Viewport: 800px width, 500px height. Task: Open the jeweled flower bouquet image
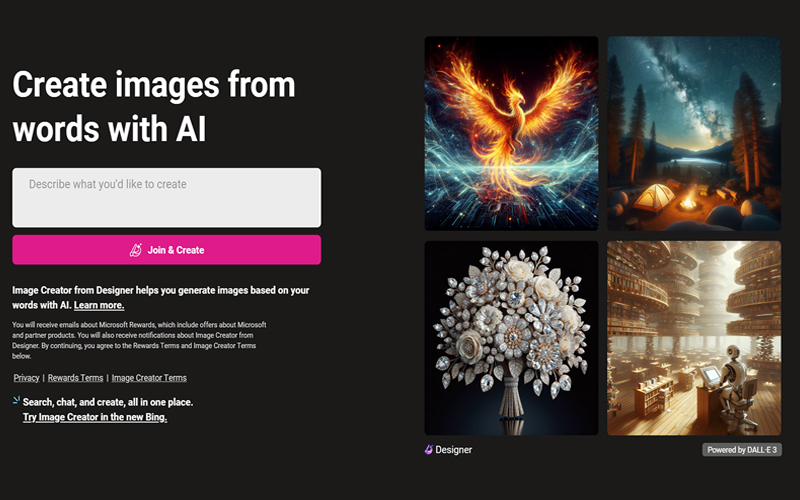point(511,338)
